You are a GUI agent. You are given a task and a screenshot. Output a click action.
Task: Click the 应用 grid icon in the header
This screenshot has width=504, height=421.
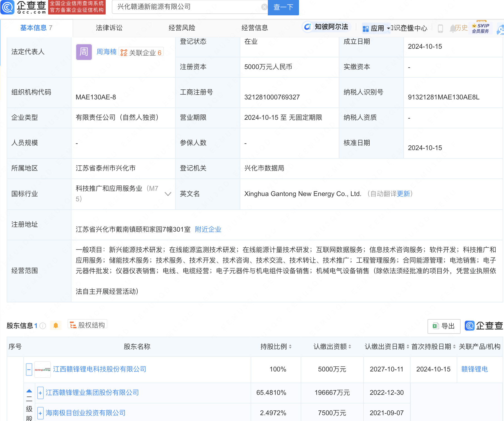click(365, 28)
